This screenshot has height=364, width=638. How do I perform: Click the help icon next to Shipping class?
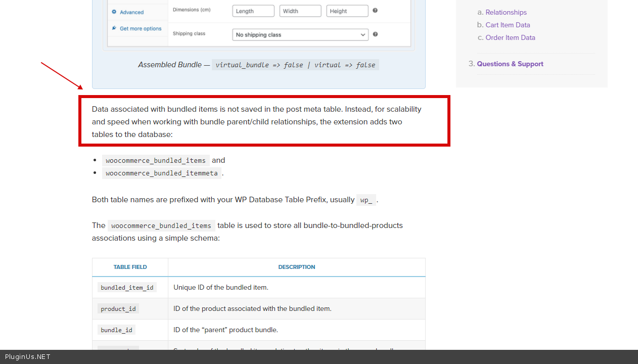375,34
